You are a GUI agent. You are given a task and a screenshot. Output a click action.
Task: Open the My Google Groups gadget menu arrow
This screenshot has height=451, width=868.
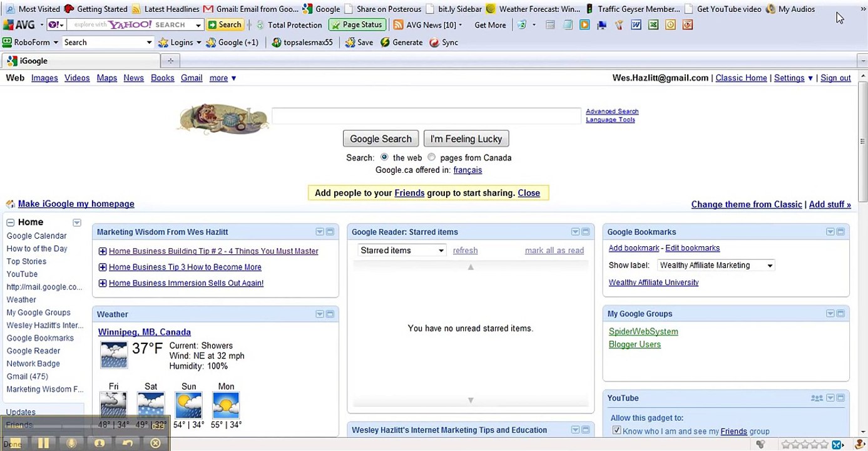[830, 314]
